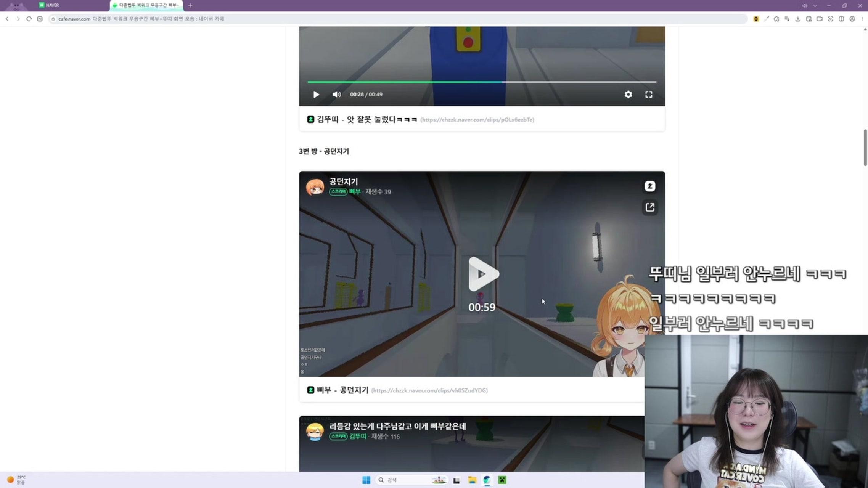Open the Naver home shortcut icon beside reload

click(40, 19)
